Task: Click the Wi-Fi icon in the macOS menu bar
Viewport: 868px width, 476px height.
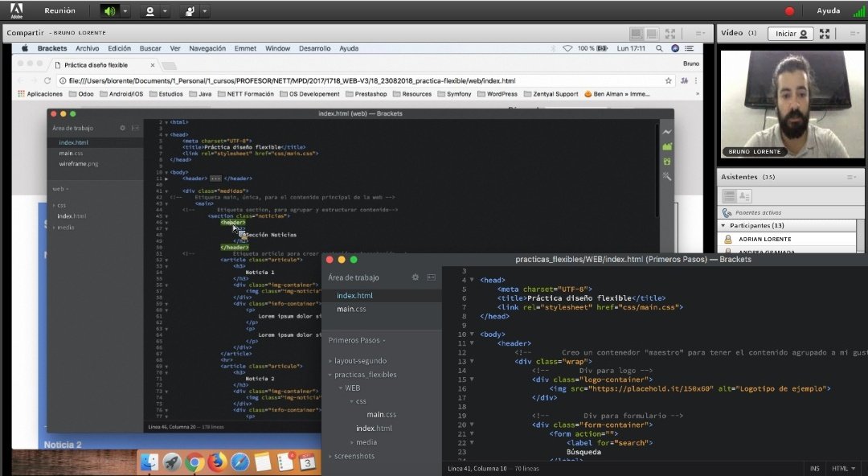Action: [x=567, y=48]
